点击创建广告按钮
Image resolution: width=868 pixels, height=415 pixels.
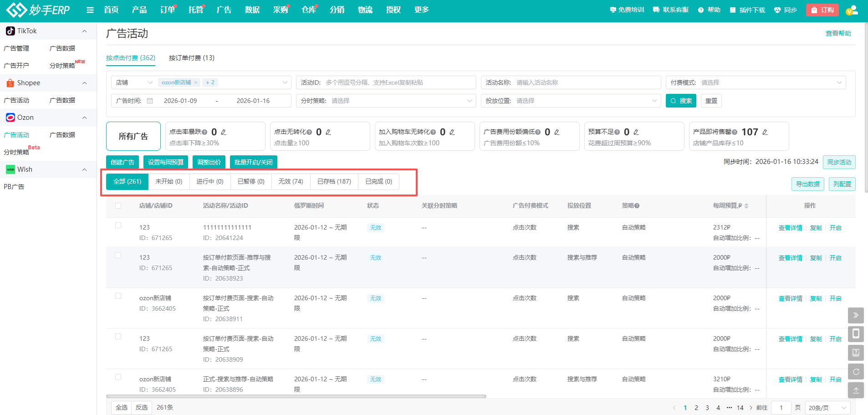(122, 162)
